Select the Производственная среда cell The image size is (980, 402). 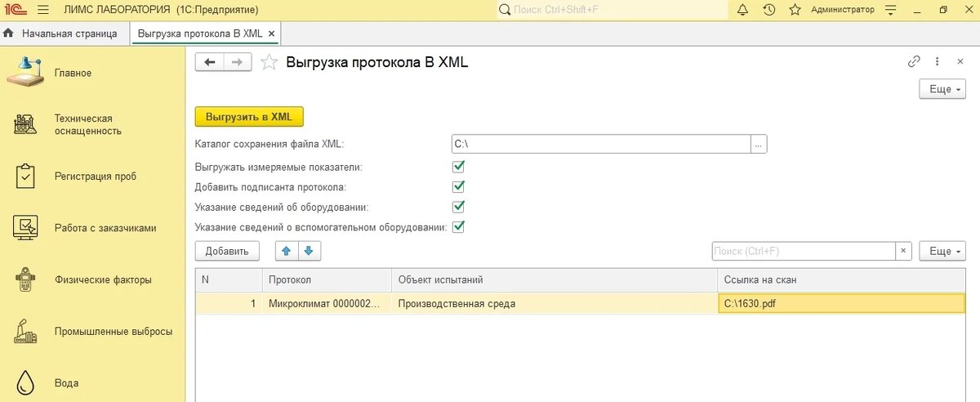click(x=554, y=303)
